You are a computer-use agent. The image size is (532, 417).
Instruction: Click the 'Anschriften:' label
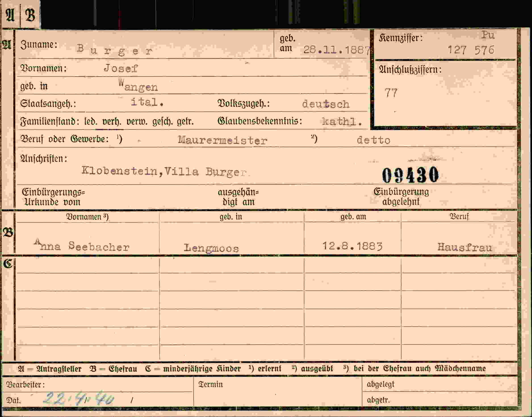[44, 159]
